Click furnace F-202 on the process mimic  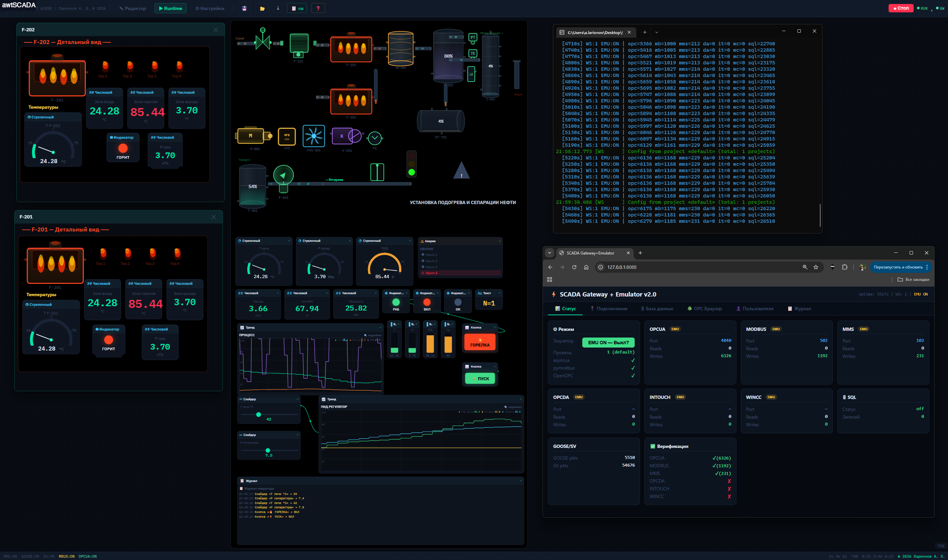351,101
